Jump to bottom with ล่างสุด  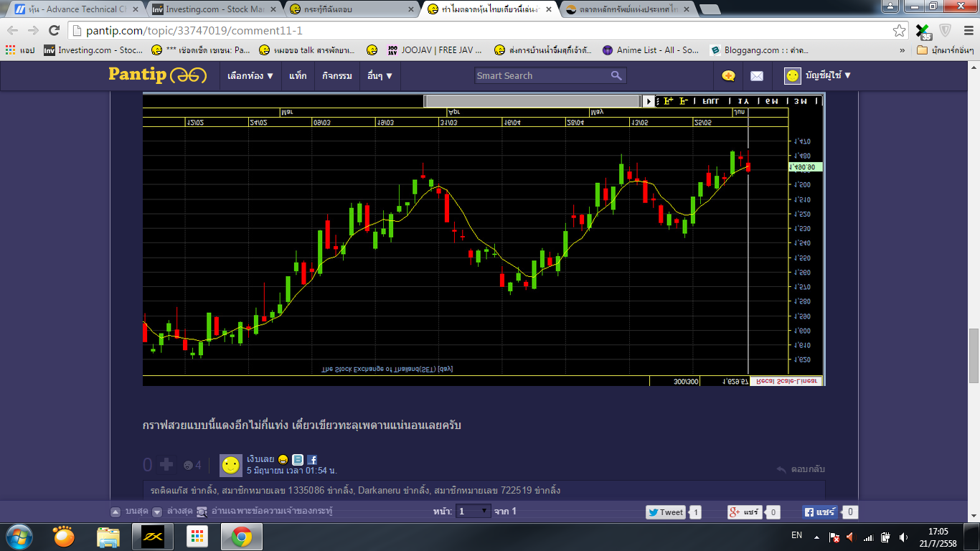(x=173, y=512)
